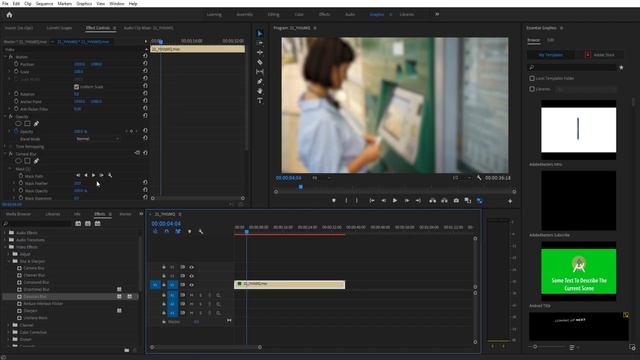This screenshot has width=640, height=360.
Task: Select the Razor tool
Action: [260, 62]
